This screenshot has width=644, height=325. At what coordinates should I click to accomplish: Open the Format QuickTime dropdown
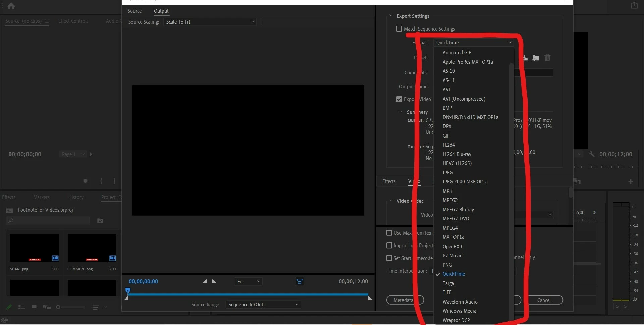point(474,43)
